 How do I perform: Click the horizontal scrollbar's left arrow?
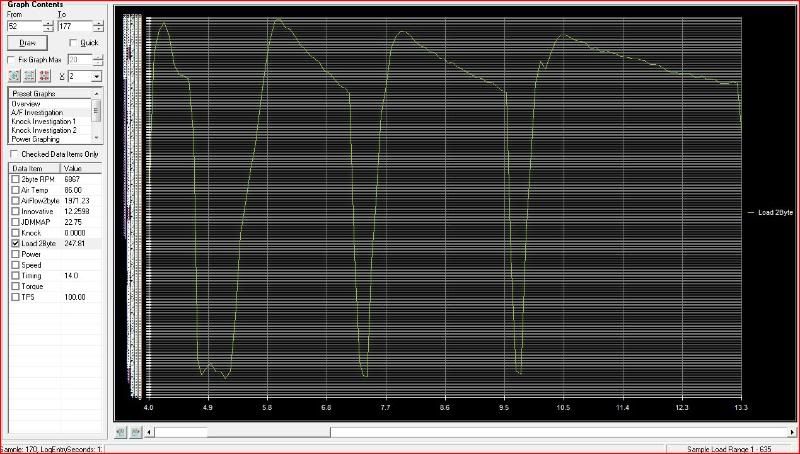[151, 432]
